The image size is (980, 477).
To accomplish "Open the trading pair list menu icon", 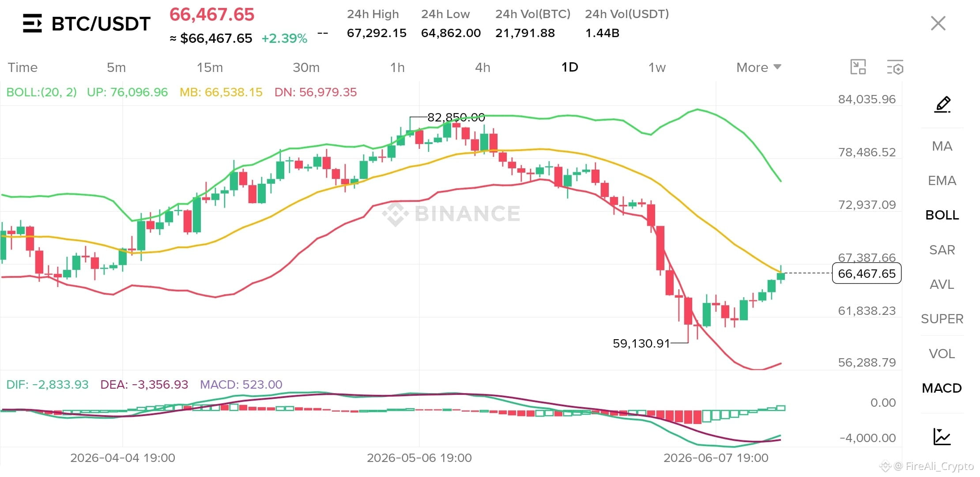I will point(32,23).
